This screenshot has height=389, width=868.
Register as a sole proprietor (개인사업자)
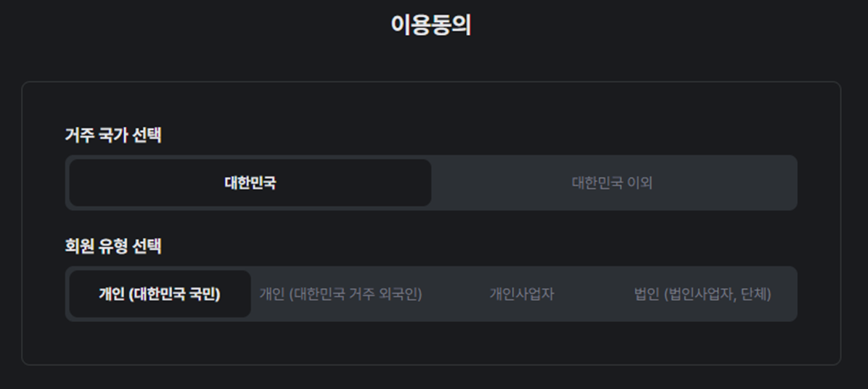[x=522, y=294]
